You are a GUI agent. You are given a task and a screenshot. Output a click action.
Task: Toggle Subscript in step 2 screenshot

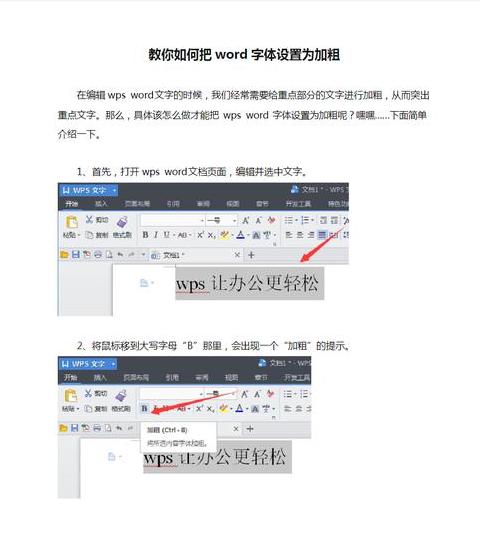tap(210, 408)
